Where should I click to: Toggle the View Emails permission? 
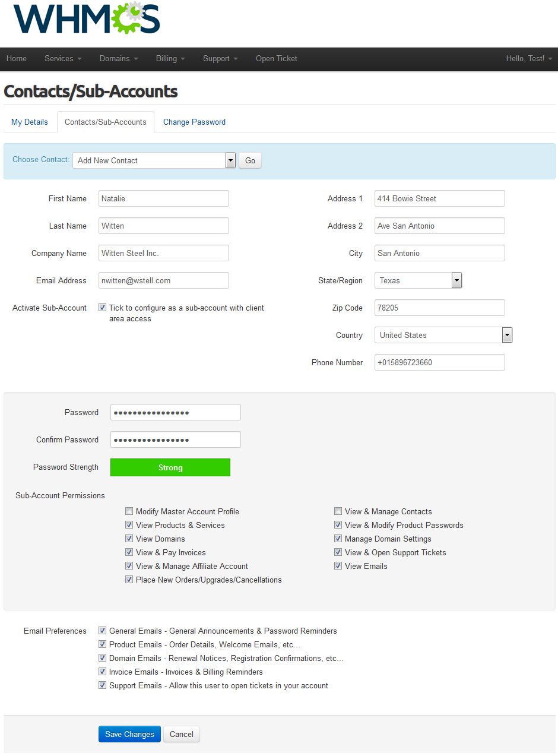click(x=338, y=566)
